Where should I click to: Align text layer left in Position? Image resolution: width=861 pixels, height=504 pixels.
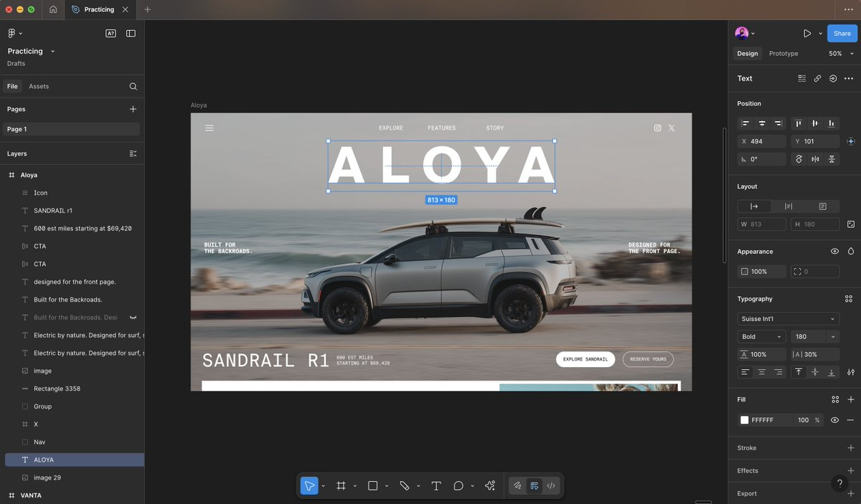(x=745, y=123)
